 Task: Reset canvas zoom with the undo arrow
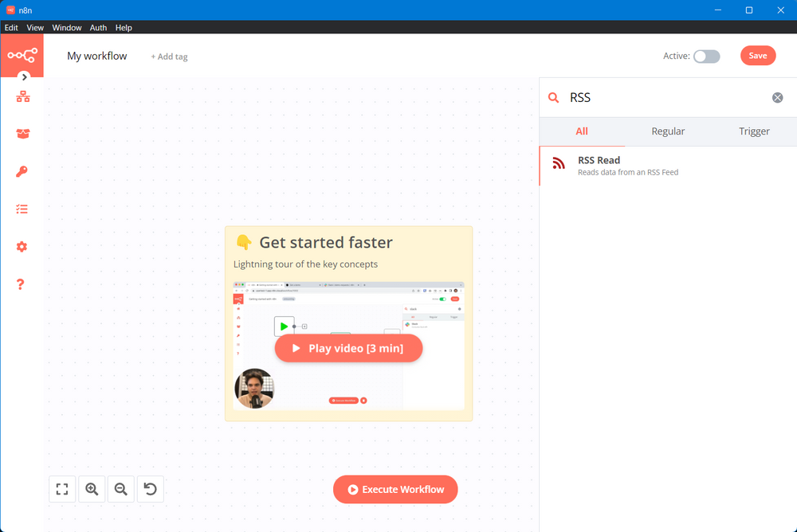pyautogui.click(x=151, y=489)
